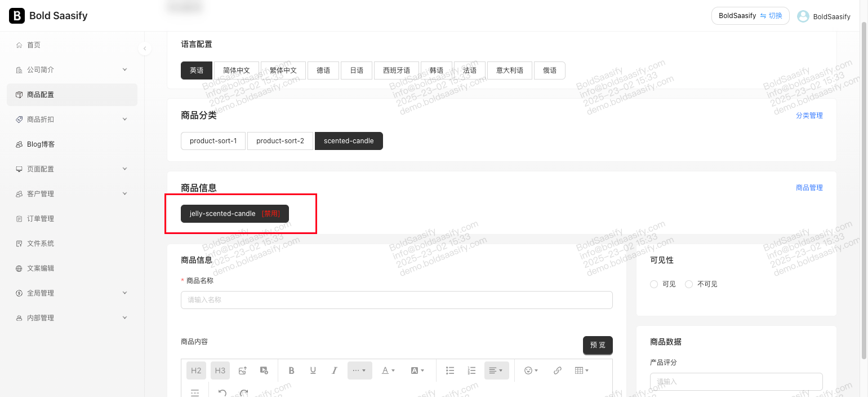Open 商品配置 in the sidebar

coord(72,95)
